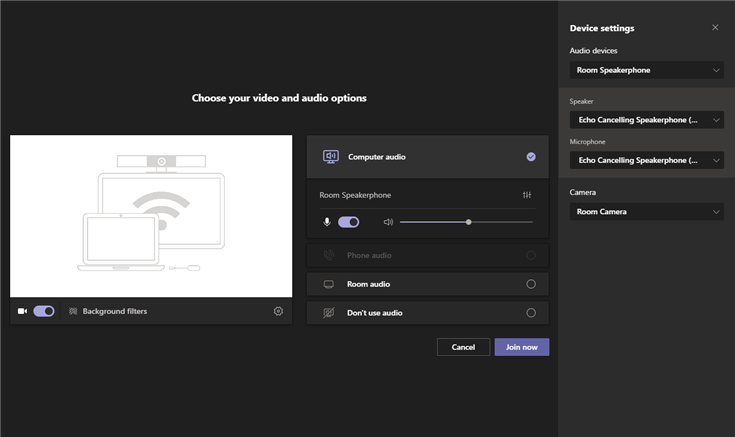735x437 pixels.
Task: Click the Computer audio speaker icon
Action: pyautogui.click(x=330, y=157)
